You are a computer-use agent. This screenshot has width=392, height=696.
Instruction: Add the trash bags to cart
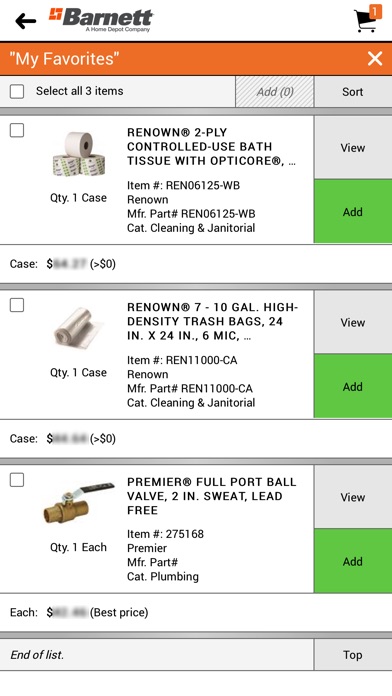pos(353,387)
